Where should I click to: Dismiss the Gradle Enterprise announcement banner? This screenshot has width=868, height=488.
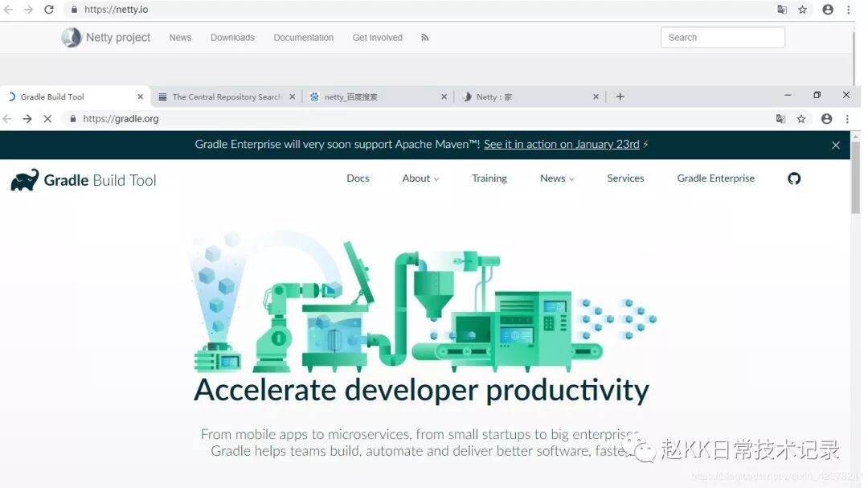[836, 146]
